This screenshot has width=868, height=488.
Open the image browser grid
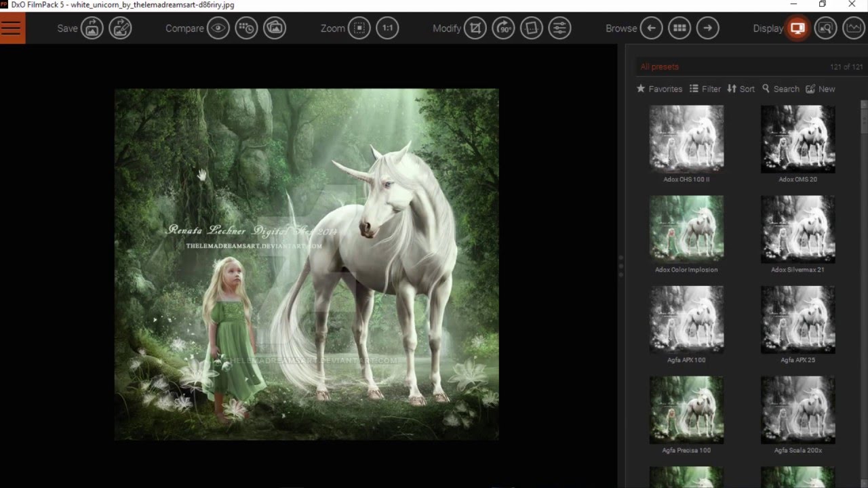[679, 28]
